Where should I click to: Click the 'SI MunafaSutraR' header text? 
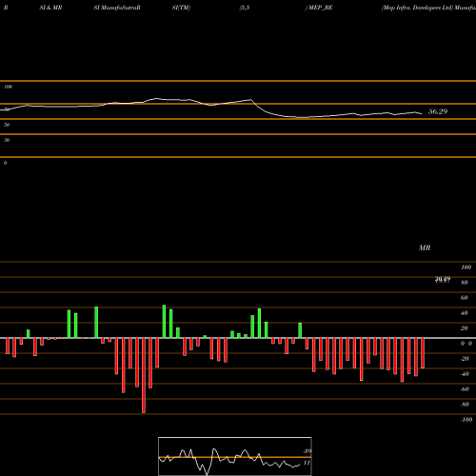tap(117, 8)
